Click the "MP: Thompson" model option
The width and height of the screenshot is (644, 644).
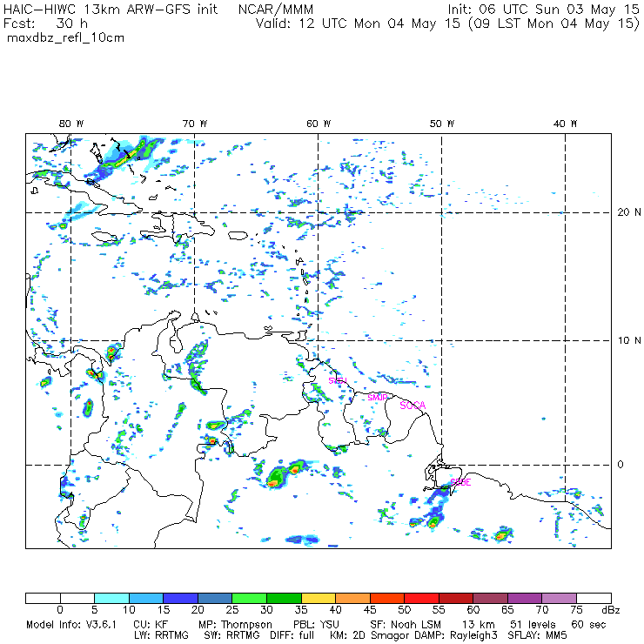coord(235,625)
